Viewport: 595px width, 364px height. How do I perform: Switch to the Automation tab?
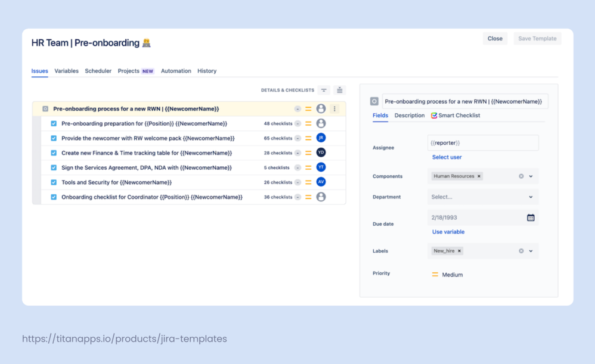click(x=176, y=71)
